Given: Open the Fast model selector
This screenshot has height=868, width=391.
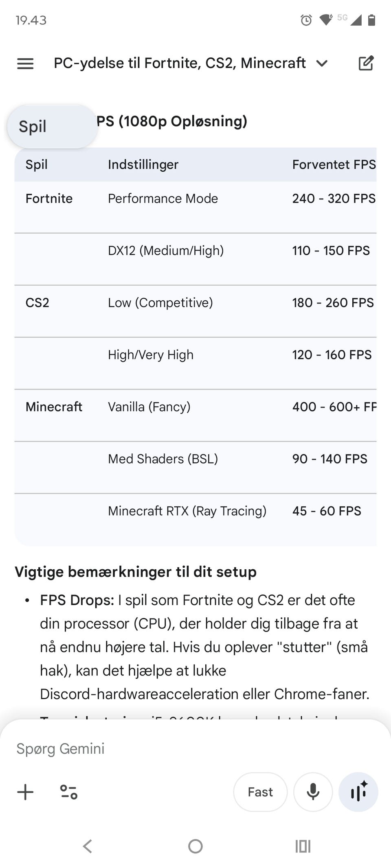Looking at the screenshot, I should [x=260, y=792].
